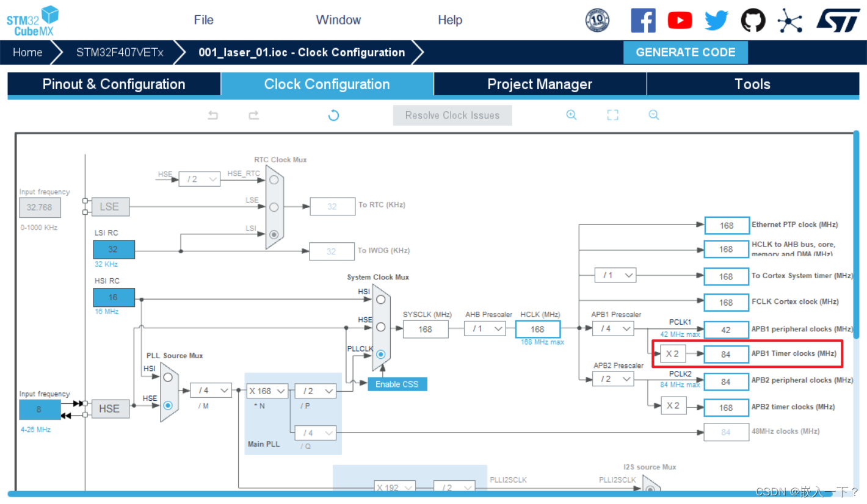Click the LSE input frequency field 32.768
The height and width of the screenshot is (504, 867).
click(x=40, y=207)
